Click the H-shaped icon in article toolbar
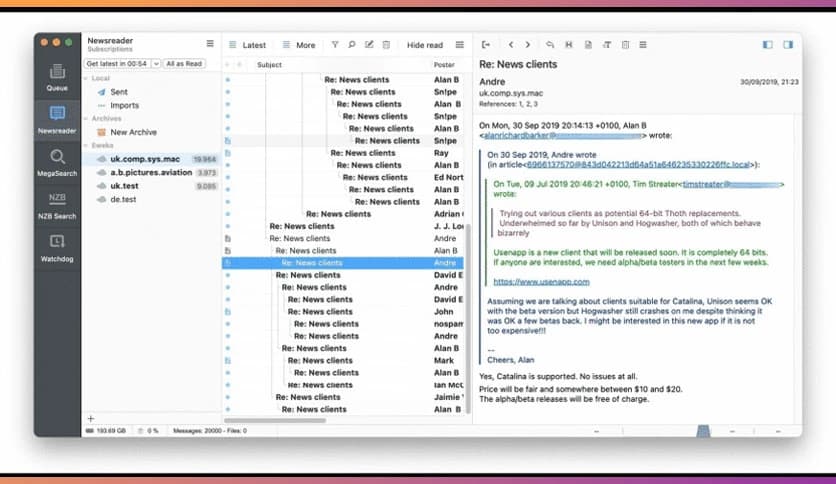This screenshot has width=836, height=484. click(569, 45)
